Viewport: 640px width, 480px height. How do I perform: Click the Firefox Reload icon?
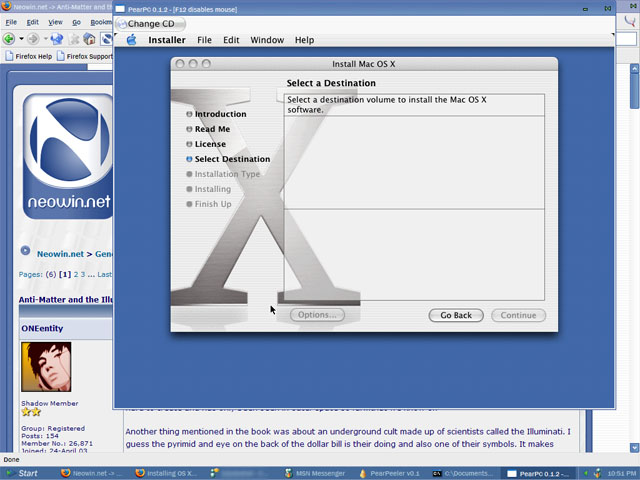[x=57, y=39]
